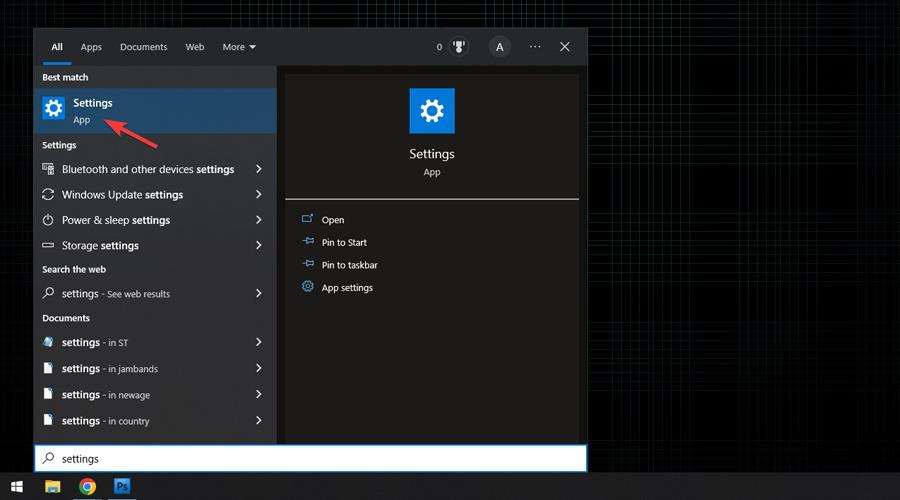Open document settings - in ST

155,342
